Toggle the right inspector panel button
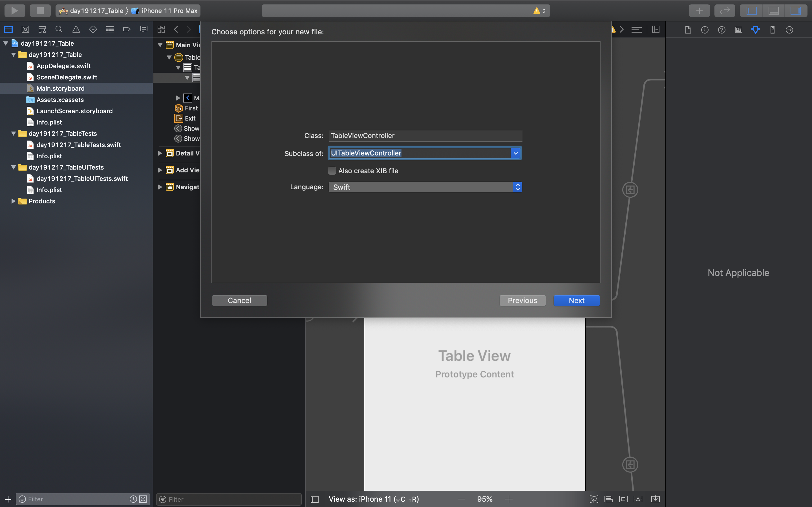The height and width of the screenshot is (507, 812). coord(796,11)
